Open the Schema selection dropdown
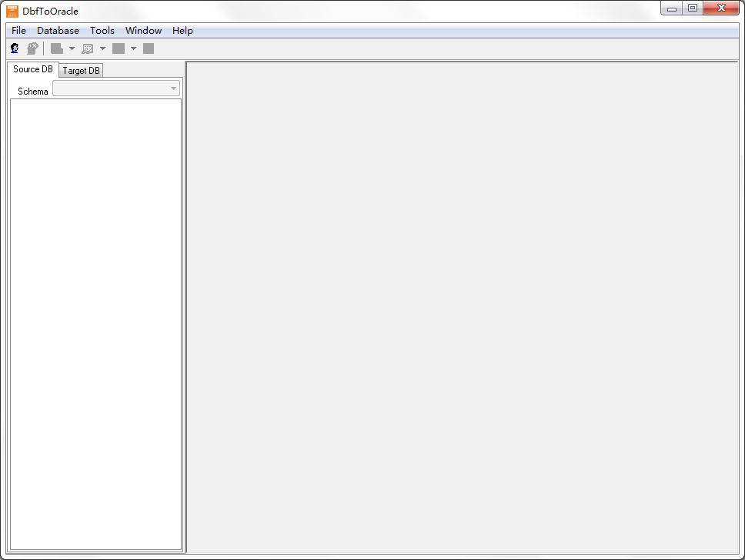 pos(173,88)
